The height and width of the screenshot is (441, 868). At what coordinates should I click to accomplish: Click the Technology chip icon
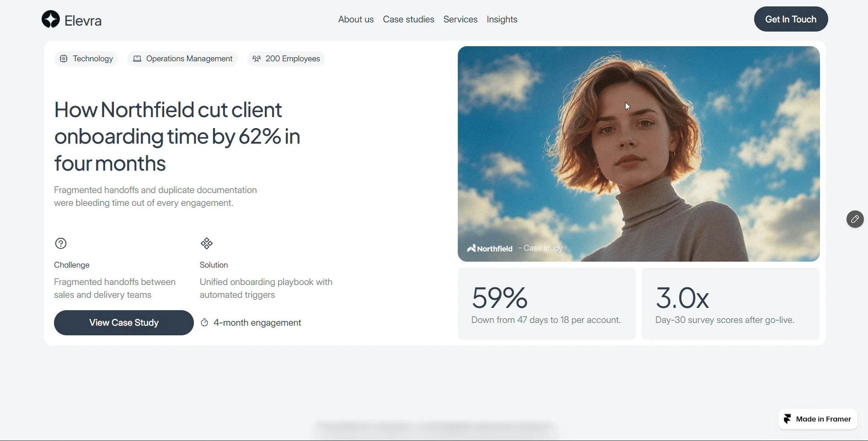pos(64,59)
